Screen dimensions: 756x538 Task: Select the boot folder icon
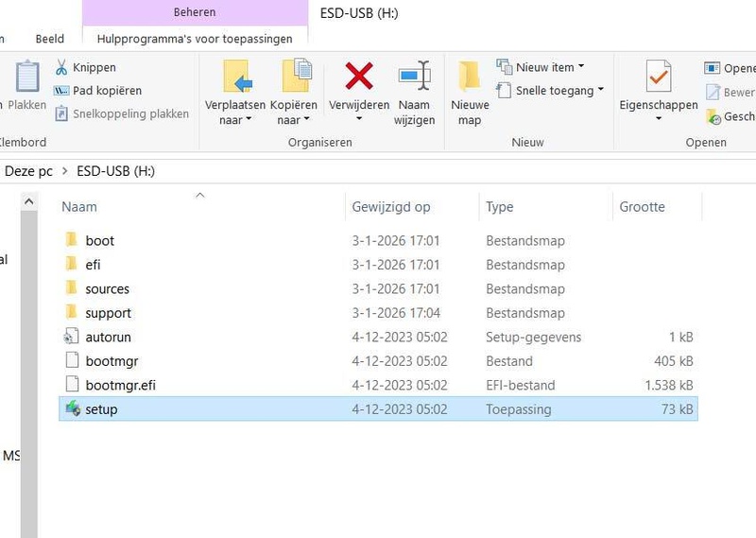point(72,240)
